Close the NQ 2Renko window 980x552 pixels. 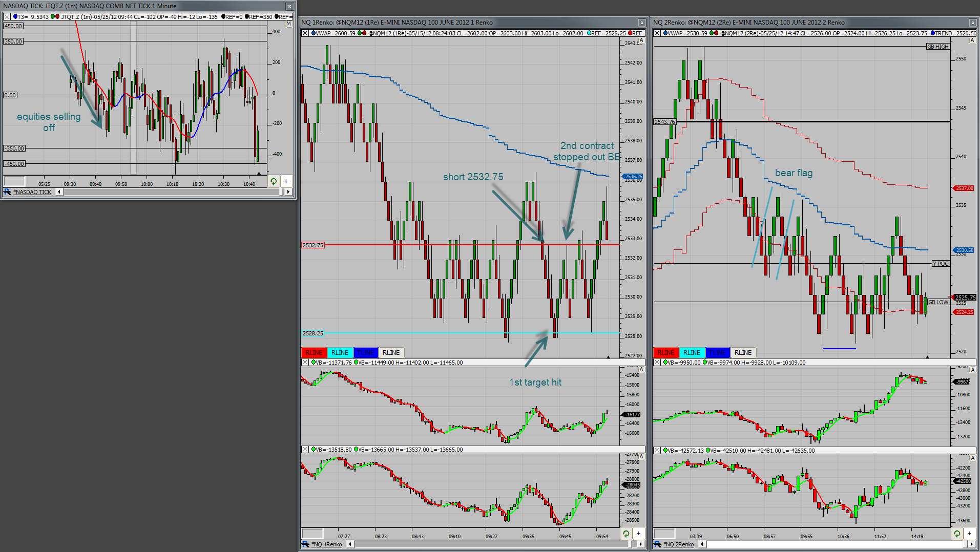click(973, 23)
